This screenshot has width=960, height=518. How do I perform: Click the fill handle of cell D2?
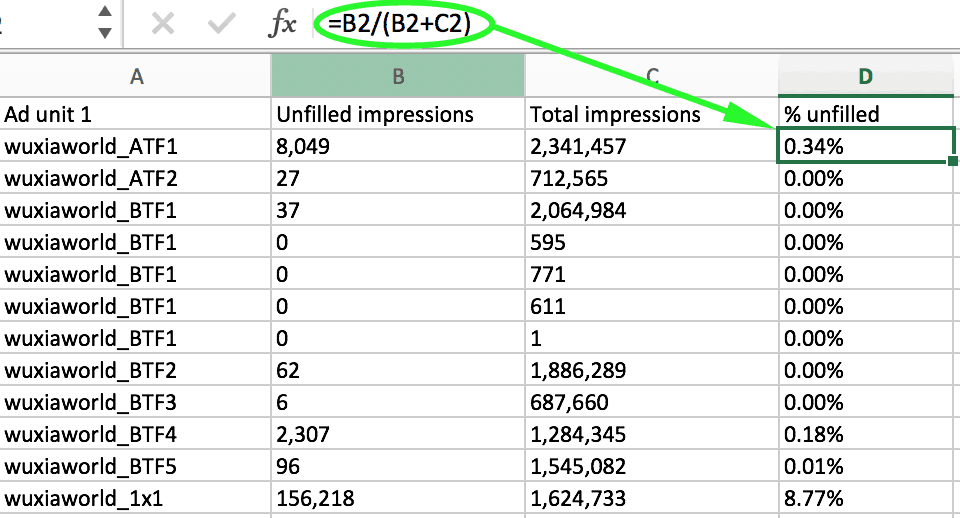click(x=953, y=161)
